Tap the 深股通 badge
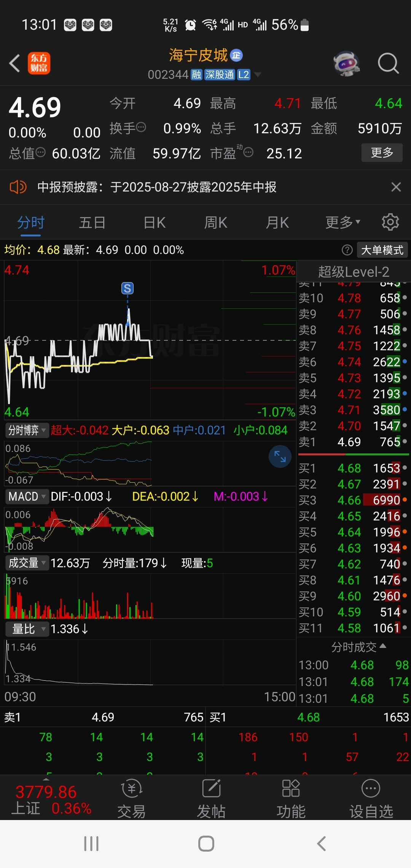Image resolution: width=411 pixels, height=868 pixels. point(219,75)
